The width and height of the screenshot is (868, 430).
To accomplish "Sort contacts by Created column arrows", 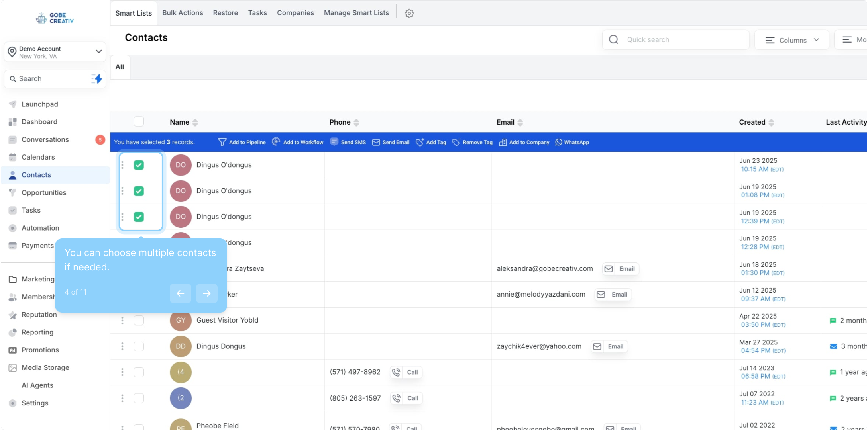I will 771,122.
